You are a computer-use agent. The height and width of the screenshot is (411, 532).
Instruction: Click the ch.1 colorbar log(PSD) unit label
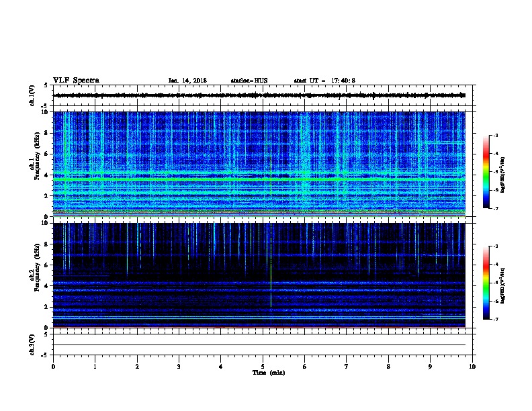(503, 175)
